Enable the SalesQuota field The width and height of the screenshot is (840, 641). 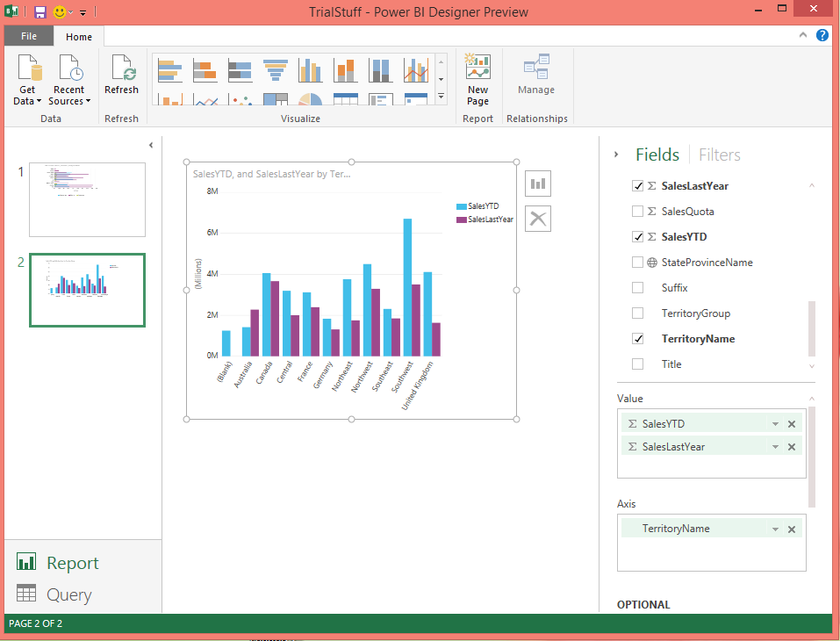637,211
